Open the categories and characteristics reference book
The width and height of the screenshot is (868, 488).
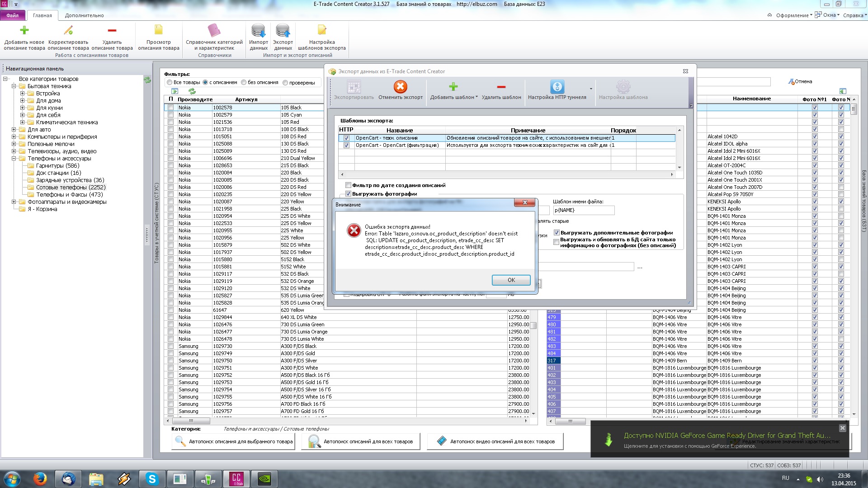[x=214, y=30]
